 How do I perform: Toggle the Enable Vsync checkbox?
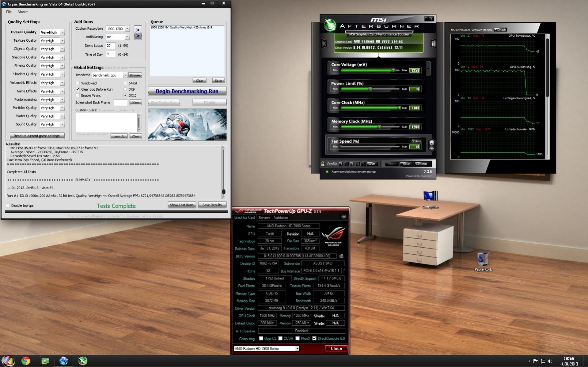pos(78,95)
